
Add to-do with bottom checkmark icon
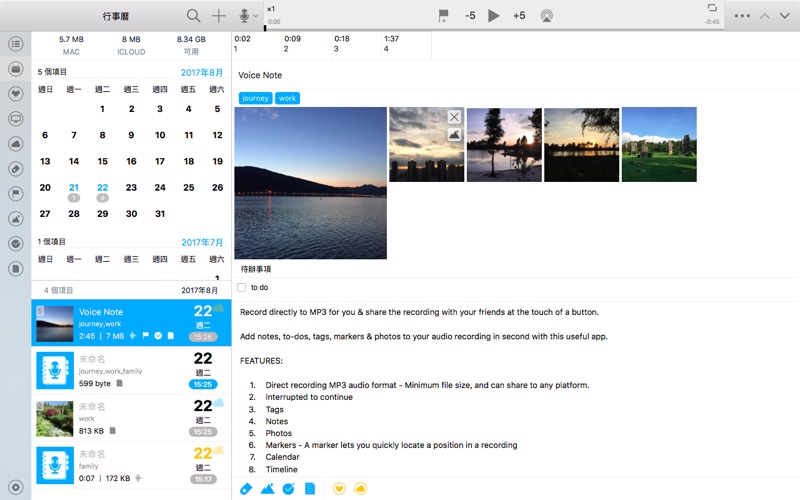tap(289, 489)
